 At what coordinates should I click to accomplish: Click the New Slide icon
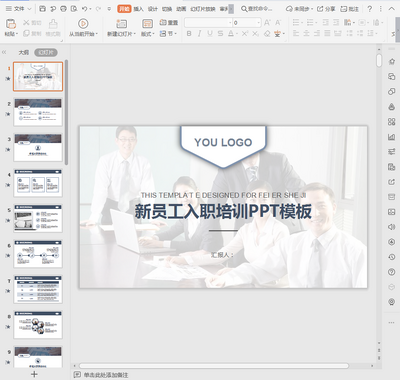pyautogui.click(x=121, y=24)
